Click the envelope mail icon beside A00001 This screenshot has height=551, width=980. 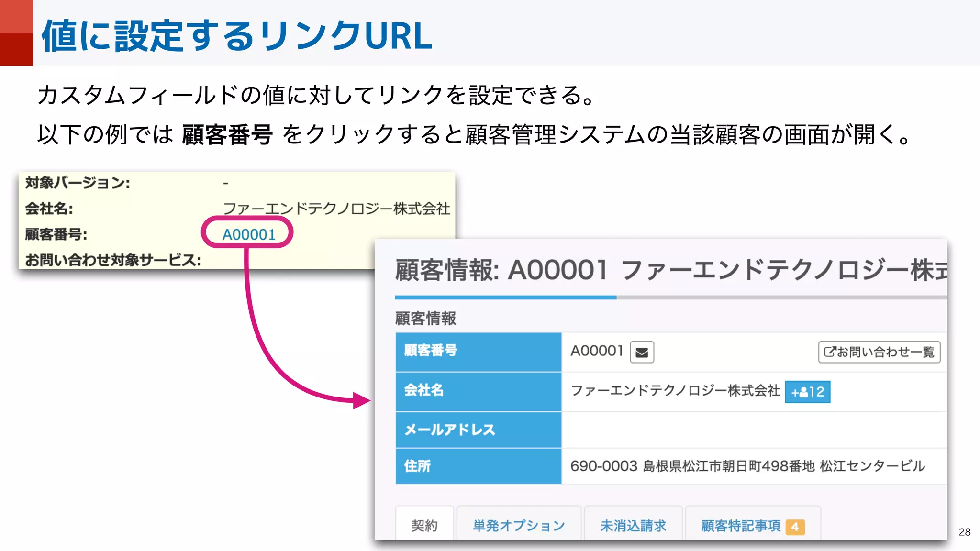(642, 353)
